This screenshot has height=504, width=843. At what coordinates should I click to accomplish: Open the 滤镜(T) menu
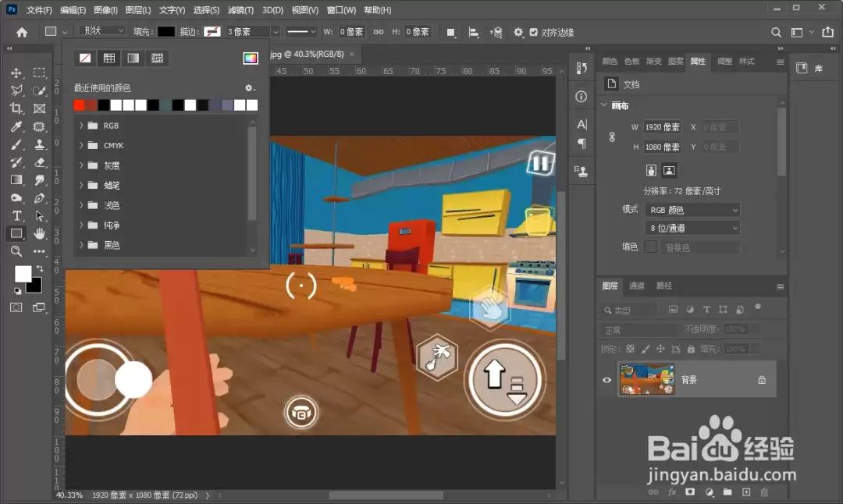point(240,10)
